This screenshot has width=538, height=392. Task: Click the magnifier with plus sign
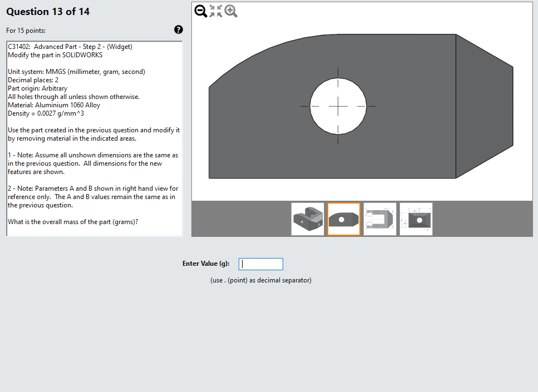coord(231,11)
